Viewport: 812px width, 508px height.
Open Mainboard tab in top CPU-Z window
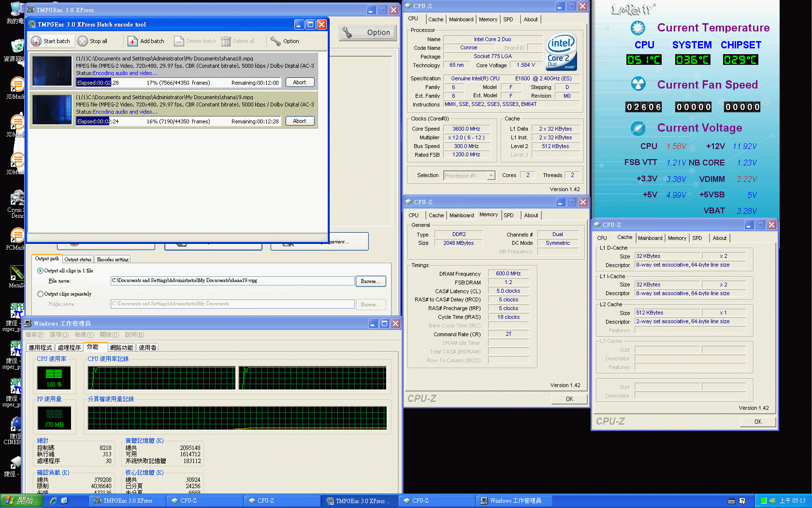[461, 19]
